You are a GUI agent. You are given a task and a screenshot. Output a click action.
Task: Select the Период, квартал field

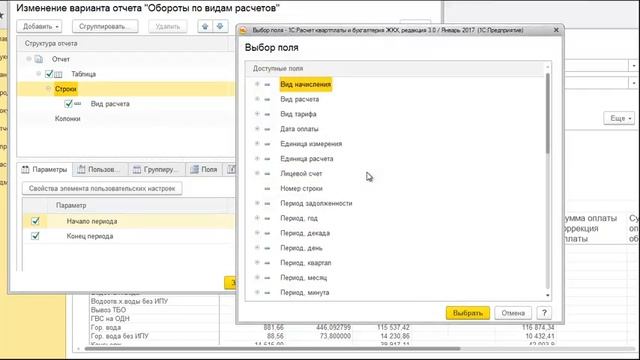pos(306,263)
